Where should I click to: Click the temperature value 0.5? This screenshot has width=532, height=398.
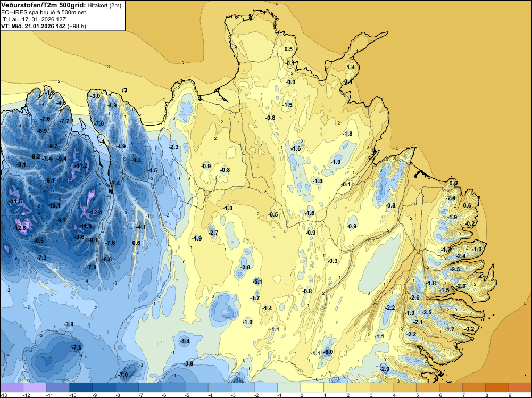[288, 49]
